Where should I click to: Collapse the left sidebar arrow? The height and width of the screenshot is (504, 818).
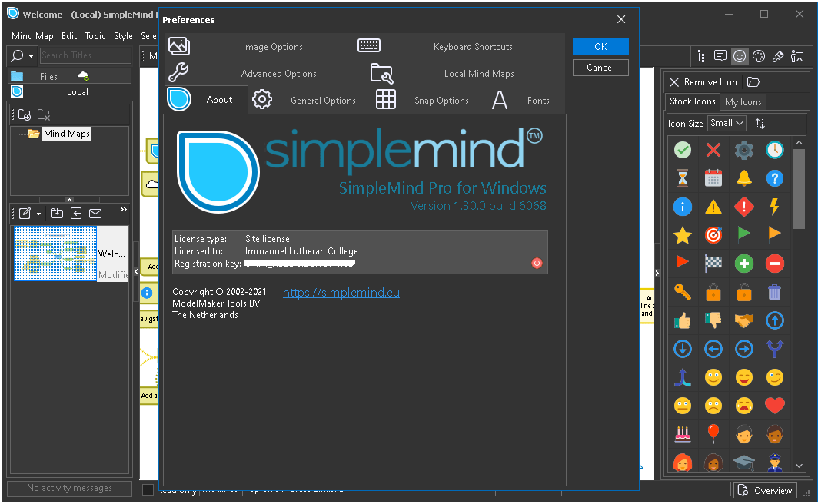pos(136,271)
